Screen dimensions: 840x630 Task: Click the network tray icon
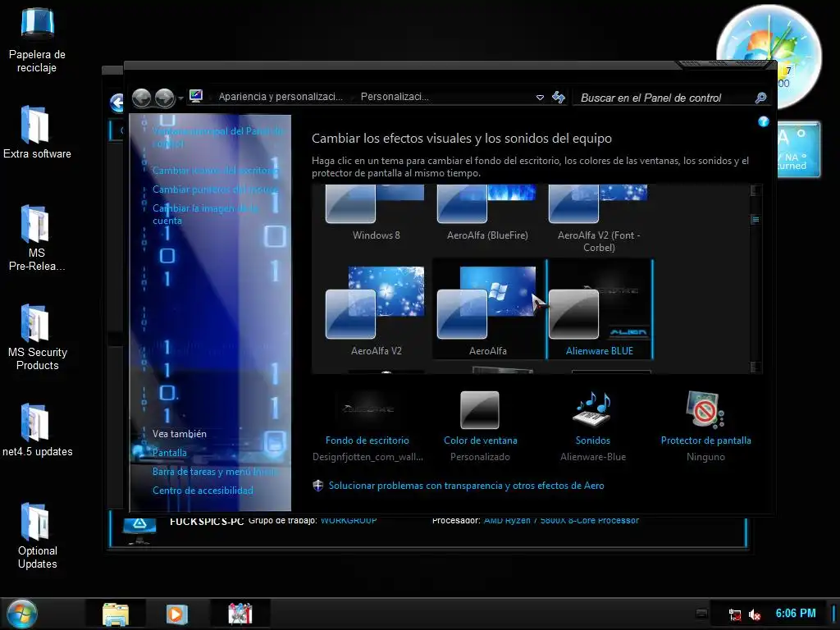[734, 614]
